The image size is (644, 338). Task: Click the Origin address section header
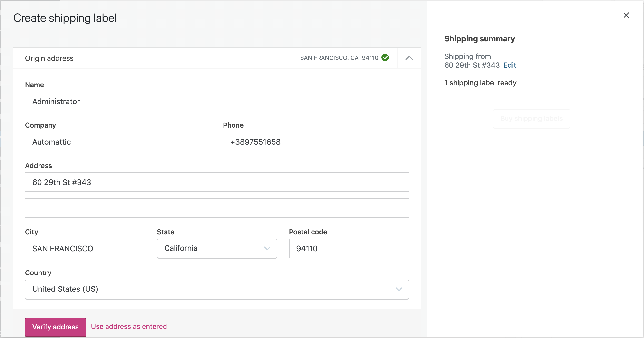coord(49,58)
